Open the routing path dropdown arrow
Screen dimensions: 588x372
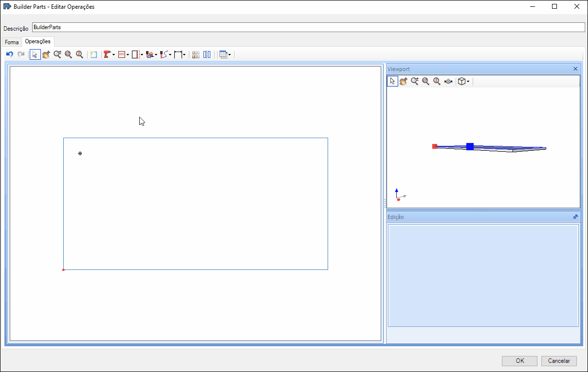[170, 55]
